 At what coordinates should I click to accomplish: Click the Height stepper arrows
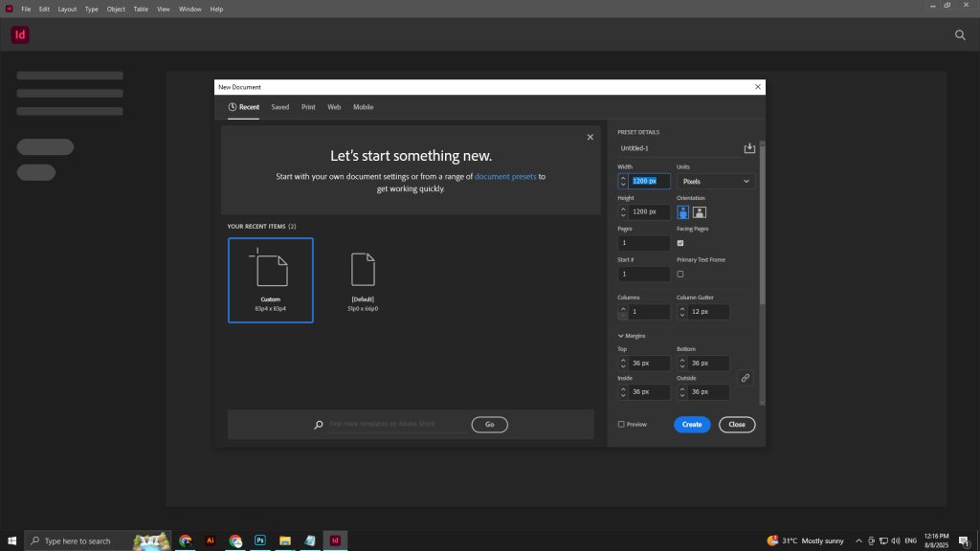click(x=623, y=211)
